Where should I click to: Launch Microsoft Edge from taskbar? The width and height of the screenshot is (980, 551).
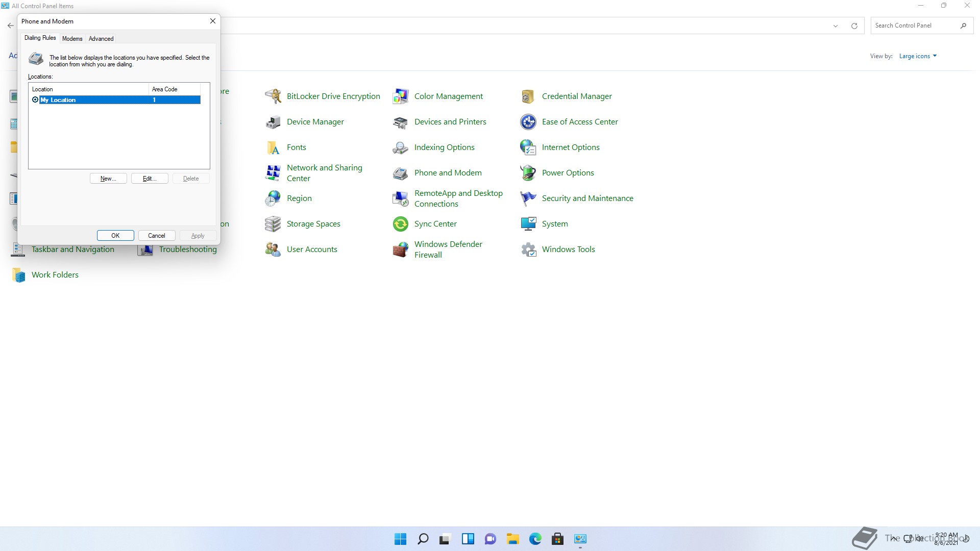[535, 539]
